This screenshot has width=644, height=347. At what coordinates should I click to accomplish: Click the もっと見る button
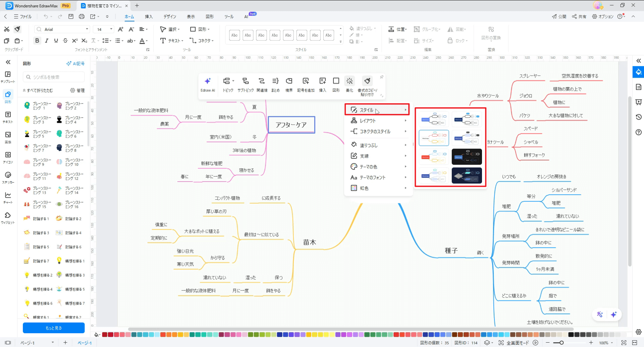click(54, 328)
